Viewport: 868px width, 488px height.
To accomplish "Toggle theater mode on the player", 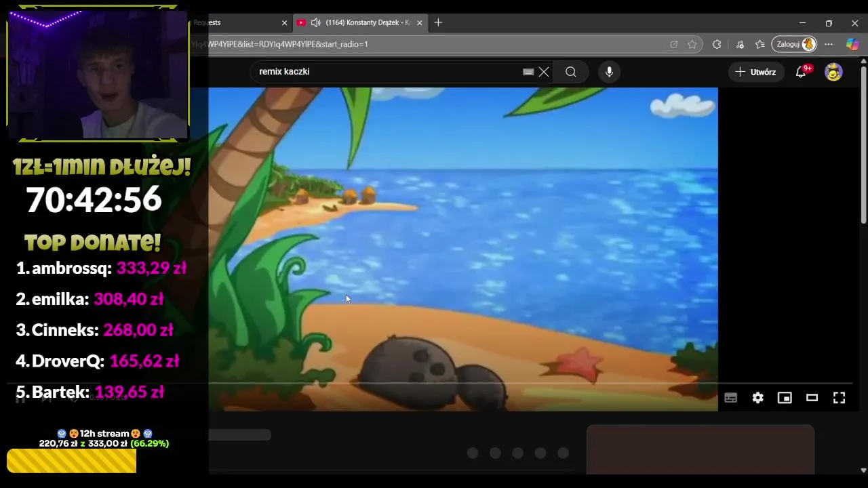I will coord(812,398).
